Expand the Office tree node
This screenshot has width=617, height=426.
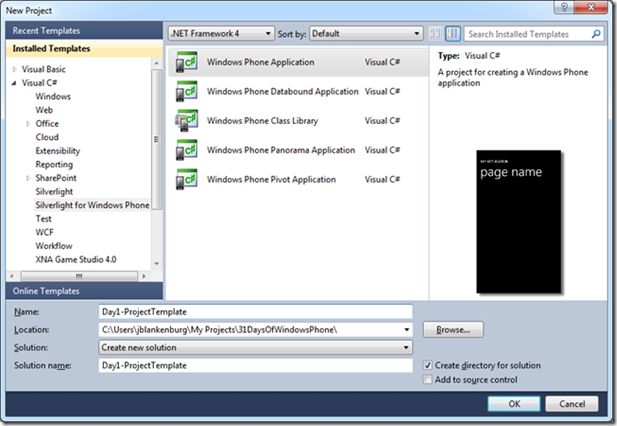pyautogui.click(x=28, y=124)
